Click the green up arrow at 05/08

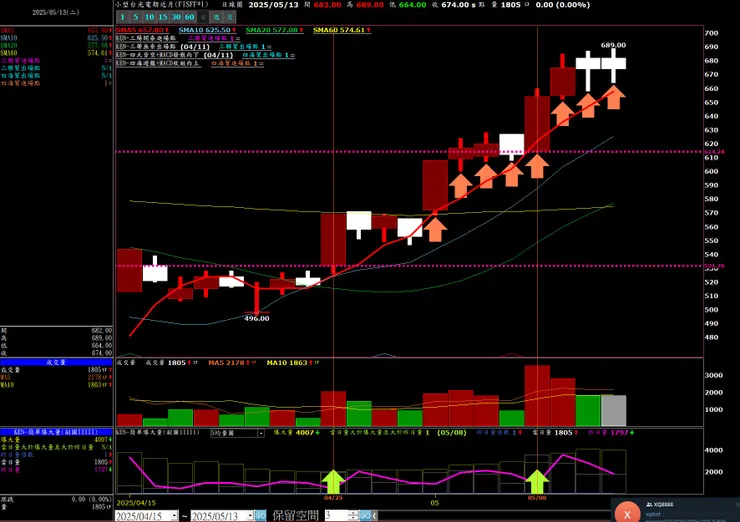coord(537,481)
